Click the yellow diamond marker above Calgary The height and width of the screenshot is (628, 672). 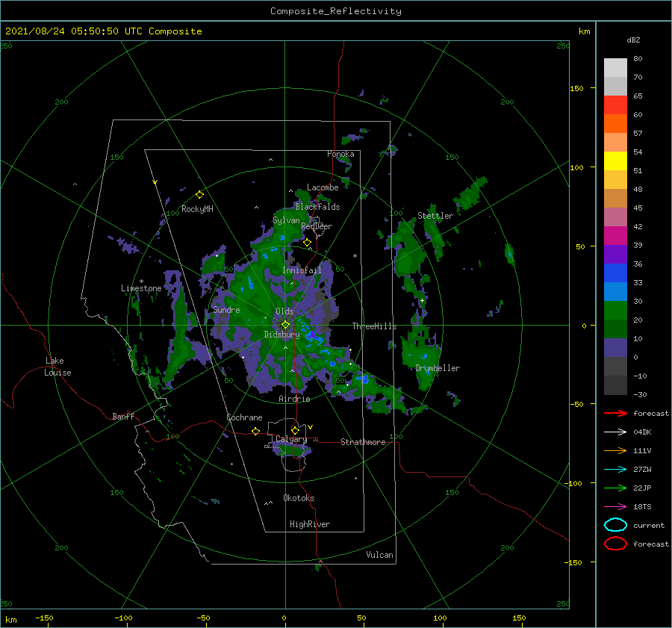tap(295, 430)
